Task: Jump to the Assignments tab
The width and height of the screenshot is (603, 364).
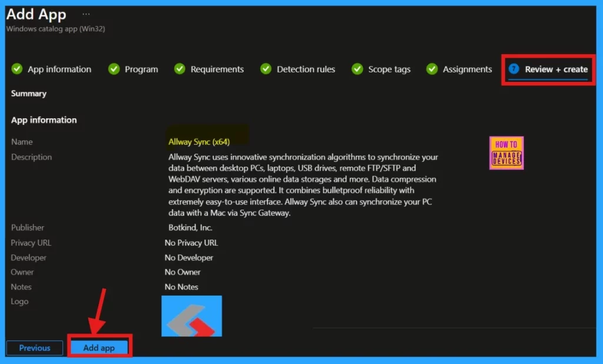Action: (467, 70)
